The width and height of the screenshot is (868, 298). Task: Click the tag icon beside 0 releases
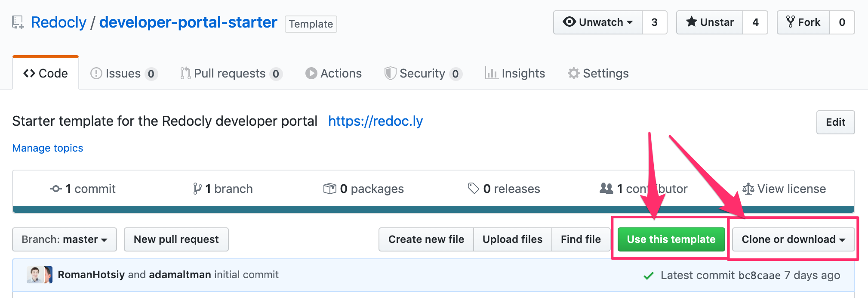473,189
